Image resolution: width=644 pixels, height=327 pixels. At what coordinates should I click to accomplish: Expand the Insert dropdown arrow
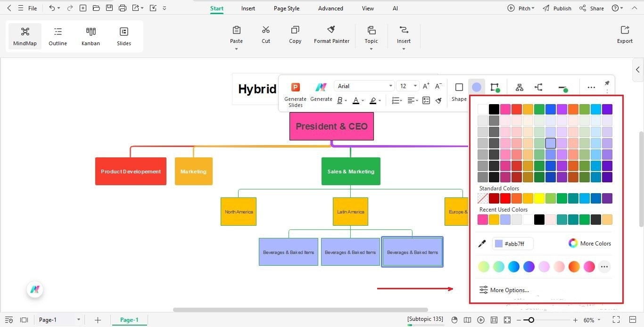click(x=404, y=49)
